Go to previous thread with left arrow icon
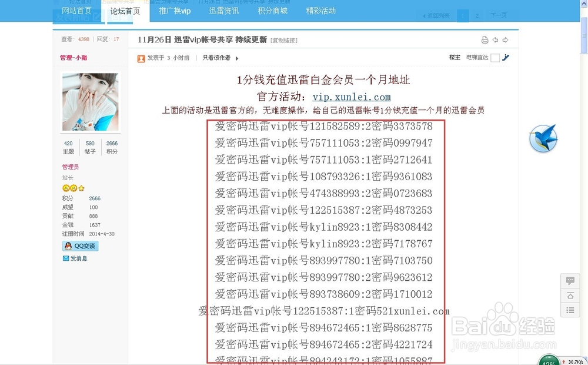This screenshot has height=365, width=588. [x=495, y=40]
